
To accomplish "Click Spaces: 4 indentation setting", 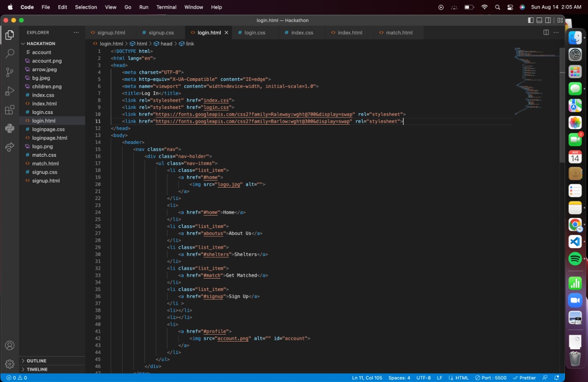I will pos(399,378).
